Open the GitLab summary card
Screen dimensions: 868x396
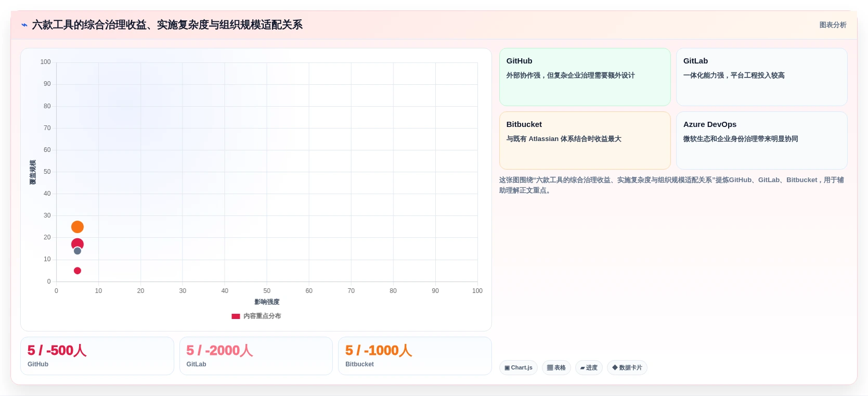click(x=762, y=77)
